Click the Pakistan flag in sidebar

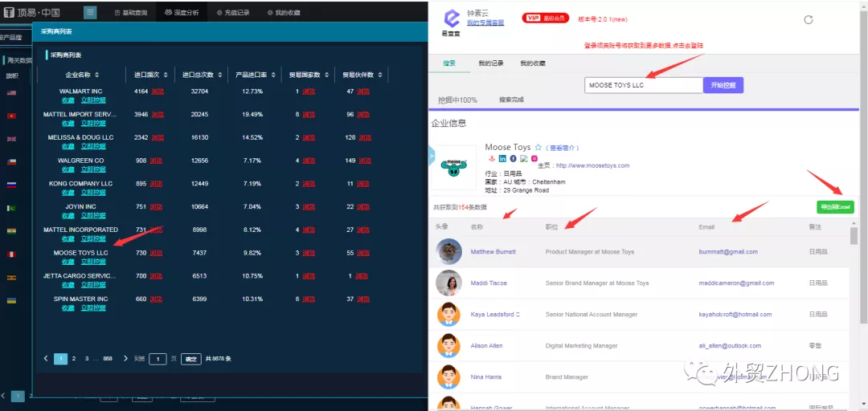pos(11,208)
